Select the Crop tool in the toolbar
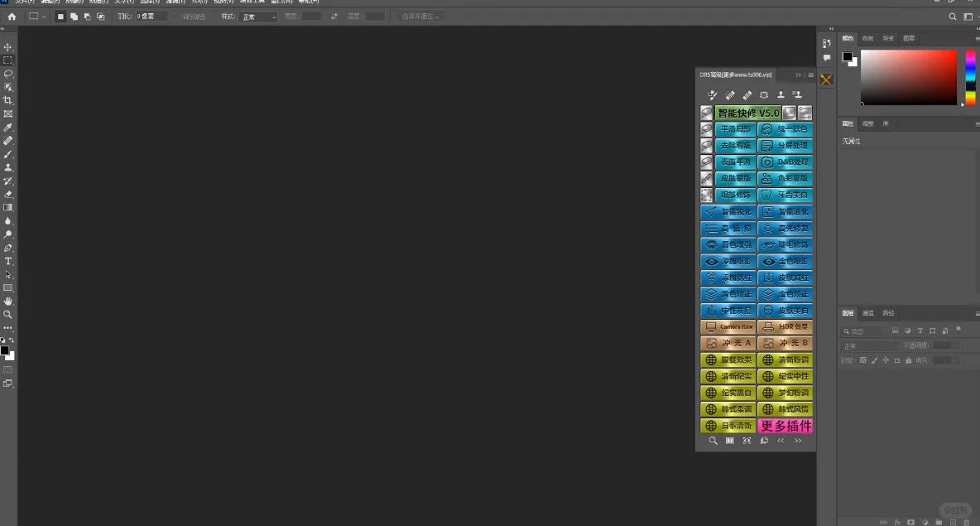The image size is (980, 526). coord(7,100)
